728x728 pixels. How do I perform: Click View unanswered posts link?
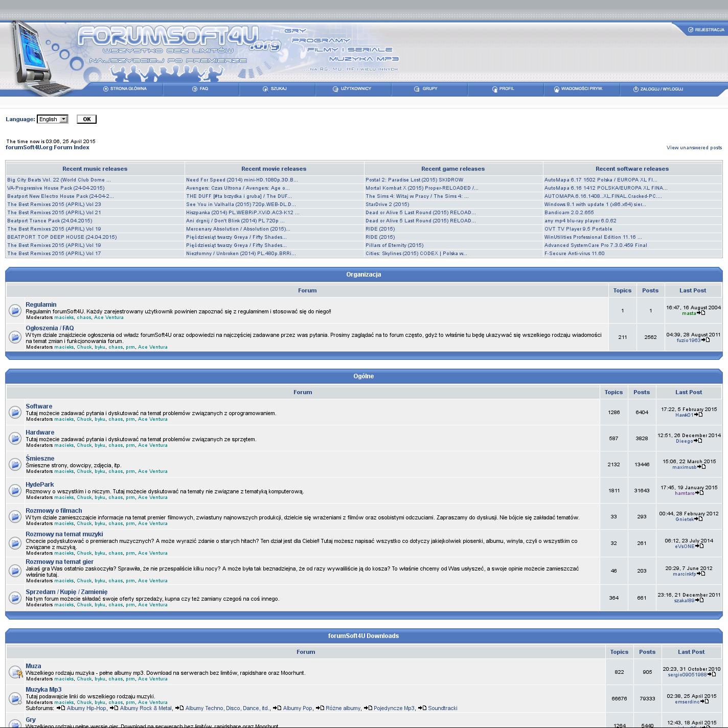694,148
